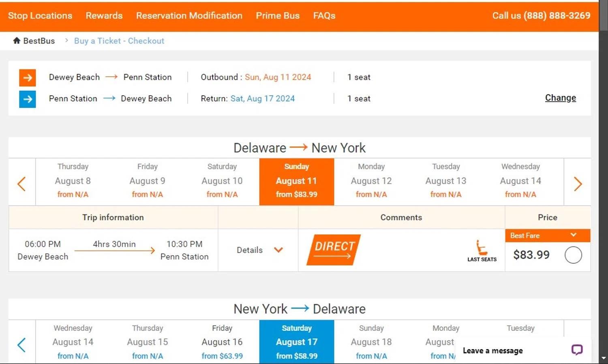608x364 pixels.
Task: Click the 4hrs 30min duration text
Action: click(114, 244)
